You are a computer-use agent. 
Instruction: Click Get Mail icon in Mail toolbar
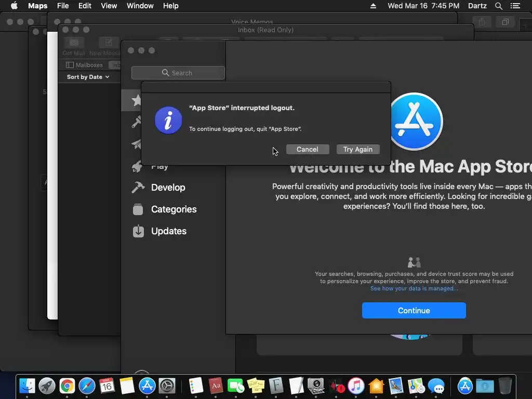[x=74, y=43]
